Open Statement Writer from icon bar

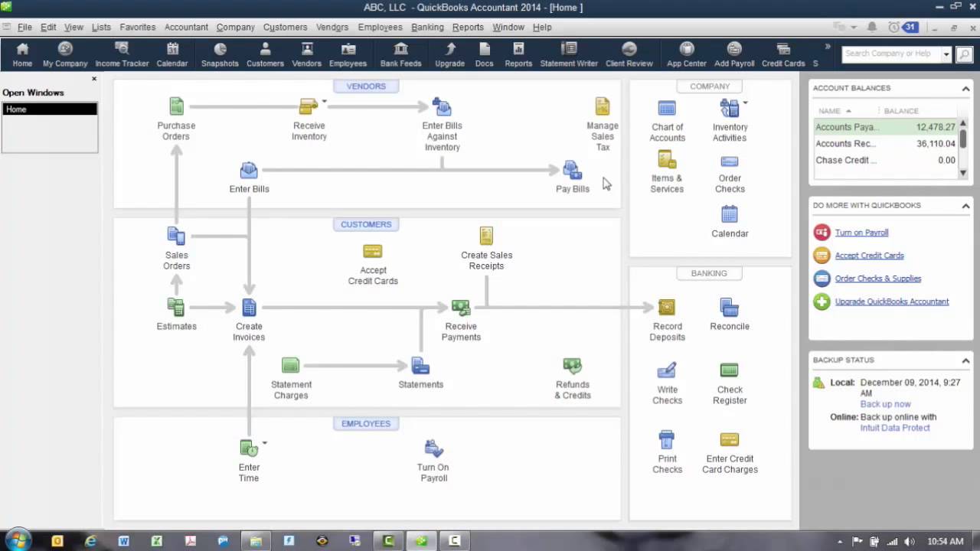569,55
